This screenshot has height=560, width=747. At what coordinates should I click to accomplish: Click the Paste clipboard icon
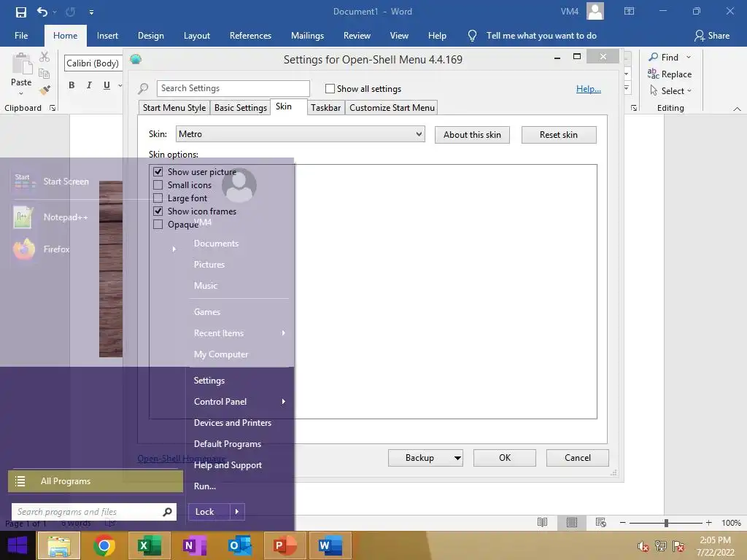(x=21, y=64)
